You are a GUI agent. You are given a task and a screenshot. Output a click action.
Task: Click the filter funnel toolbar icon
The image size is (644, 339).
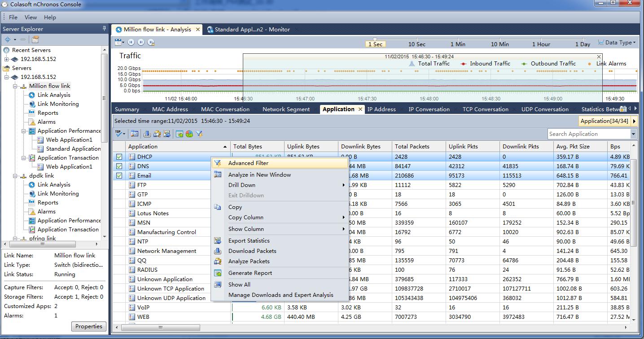tap(199, 134)
